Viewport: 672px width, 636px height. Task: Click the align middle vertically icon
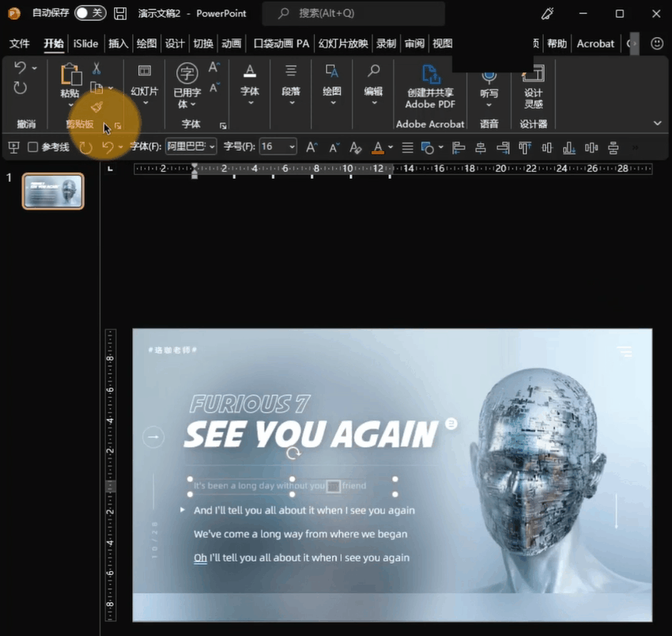pyautogui.click(x=547, y=148)
